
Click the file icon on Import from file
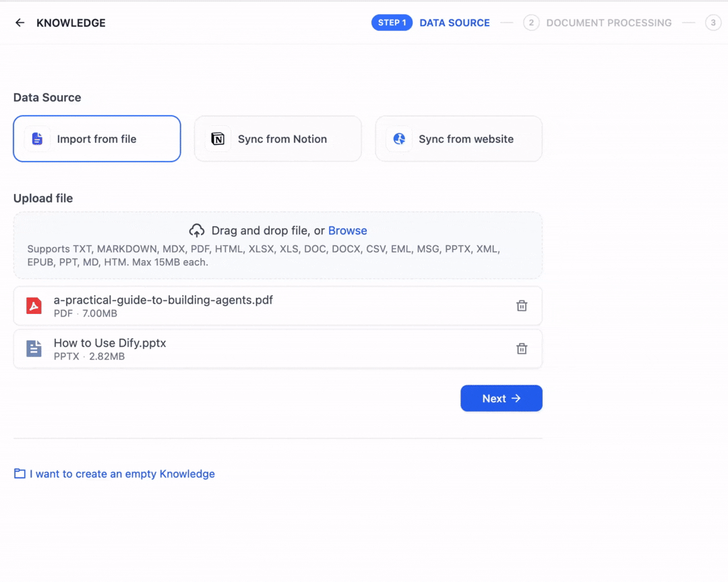click(x=37, y=139)
